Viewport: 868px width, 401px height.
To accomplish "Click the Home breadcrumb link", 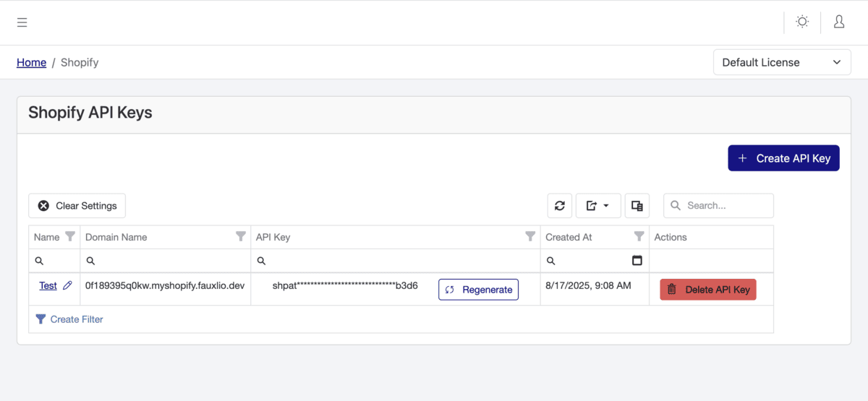I will (32, 62).
